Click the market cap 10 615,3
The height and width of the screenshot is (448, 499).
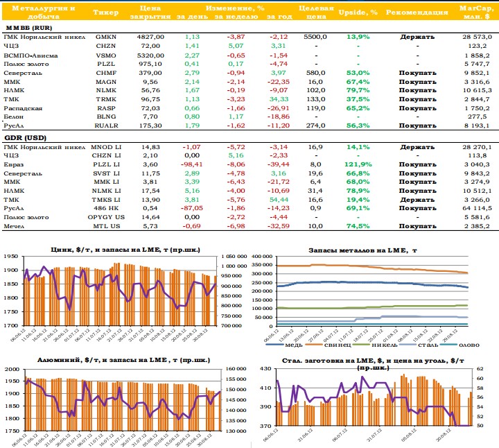click(477, 90)
